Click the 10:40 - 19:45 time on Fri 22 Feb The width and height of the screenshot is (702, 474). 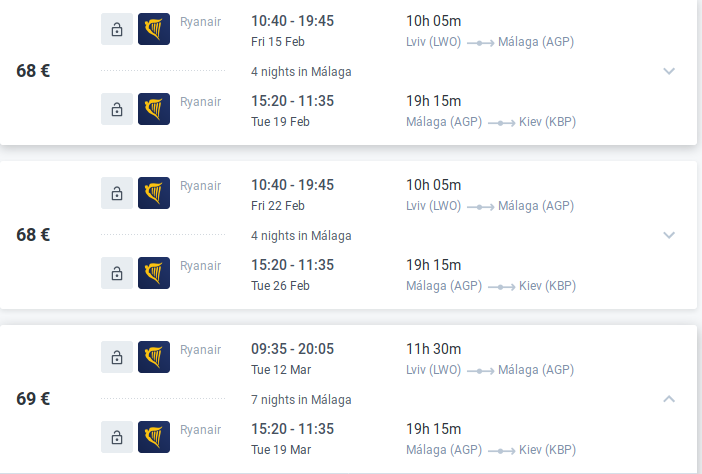click(x=292, y=185)
